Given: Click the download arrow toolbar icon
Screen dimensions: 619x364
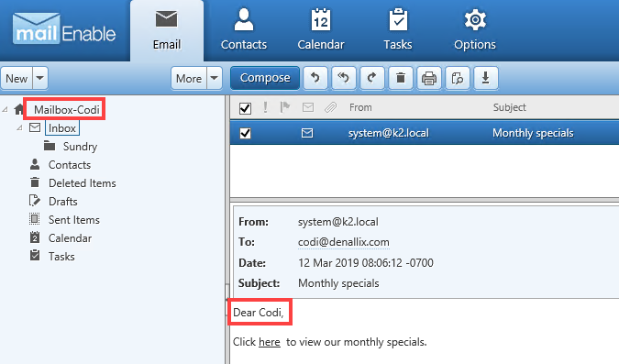Looking at the screenshot, I should [x=485, y=78].
